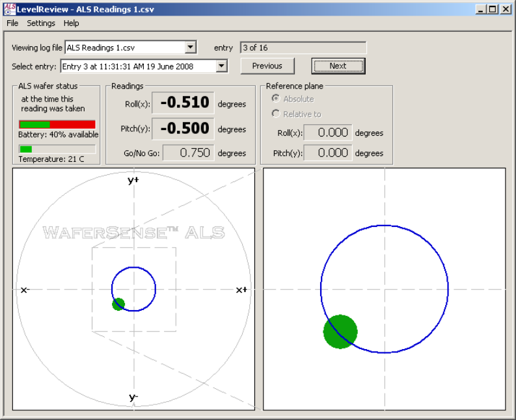516x420 pixels.
Task: Open the Settings menu
Action: point(41,23)
